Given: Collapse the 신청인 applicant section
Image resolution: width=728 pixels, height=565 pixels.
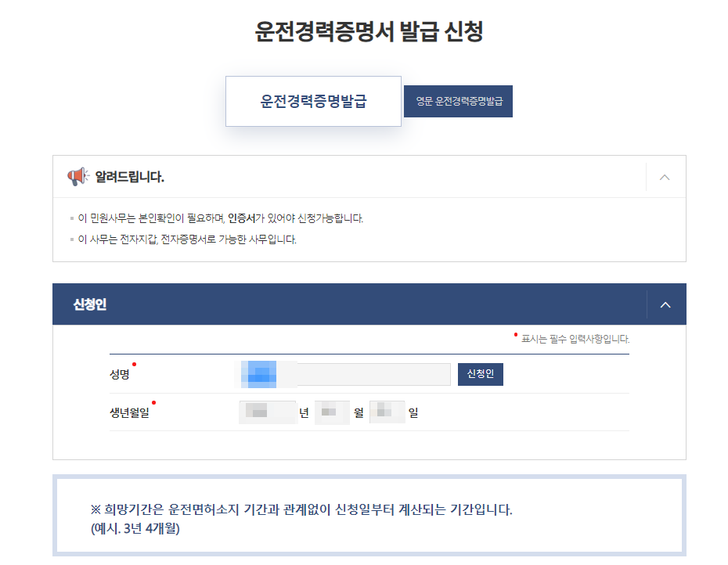Looking at the screenshot, I should coord(665,304).
